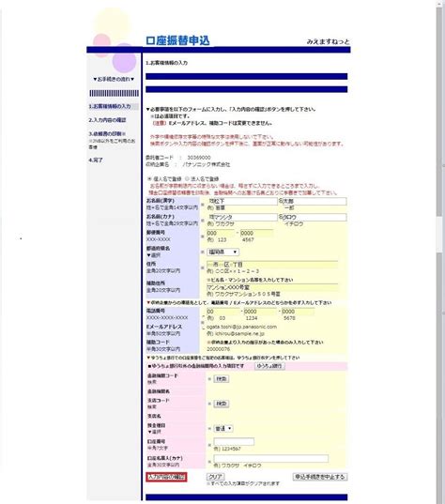Viewport: 445px width, 504px height.
Task: Click the page vertical scrollbar
Action: tap(439, 252)
